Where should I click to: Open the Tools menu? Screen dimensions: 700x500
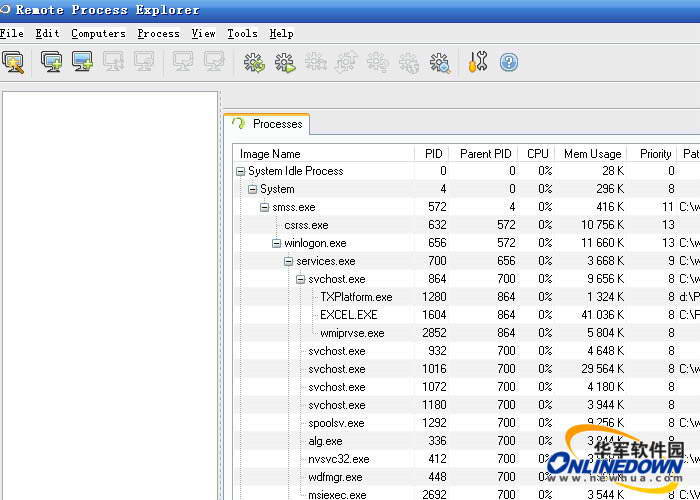point(242,33)
